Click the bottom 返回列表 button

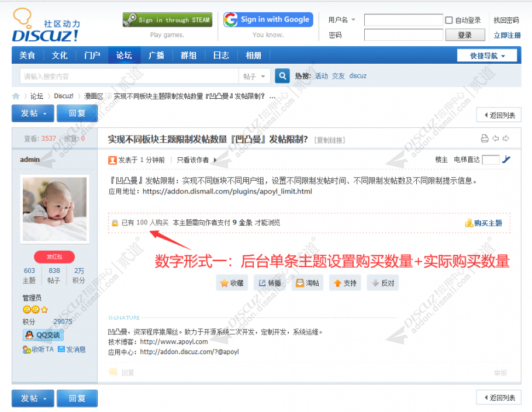coord(499,397)
